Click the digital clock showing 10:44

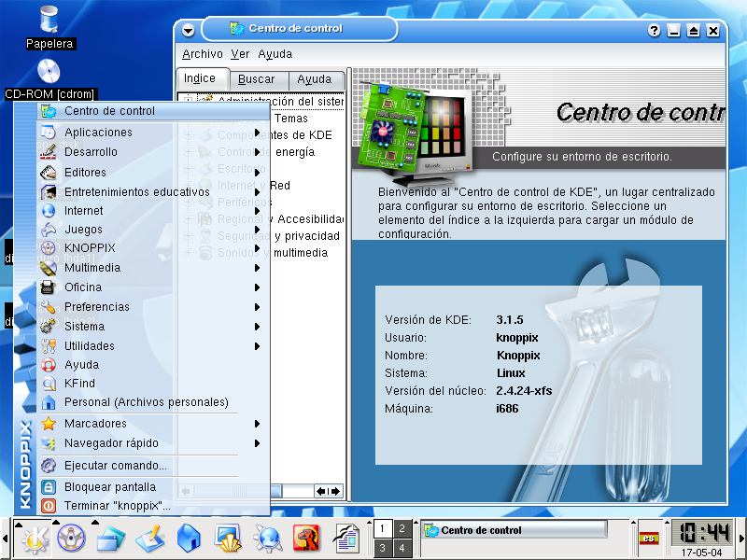(x=701, y=533)
